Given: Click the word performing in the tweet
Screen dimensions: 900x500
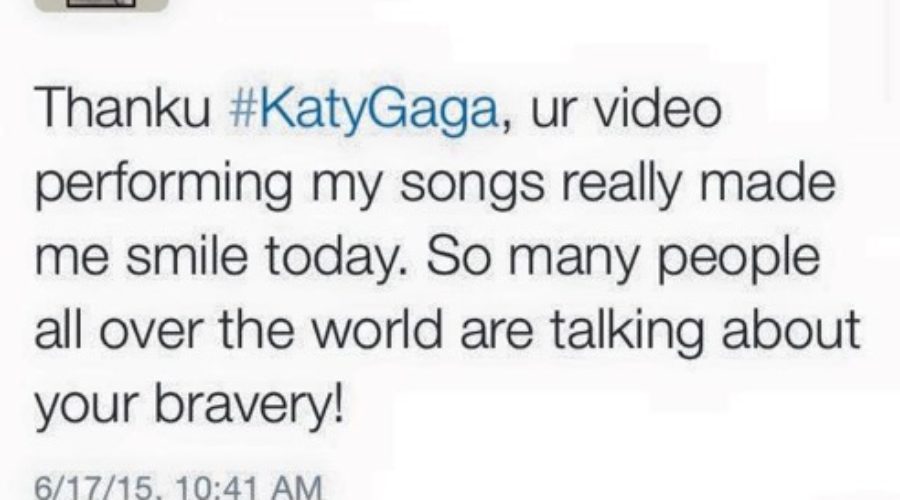Looking at the screenshot, I should pyautogui.click(x=164, y=187).
